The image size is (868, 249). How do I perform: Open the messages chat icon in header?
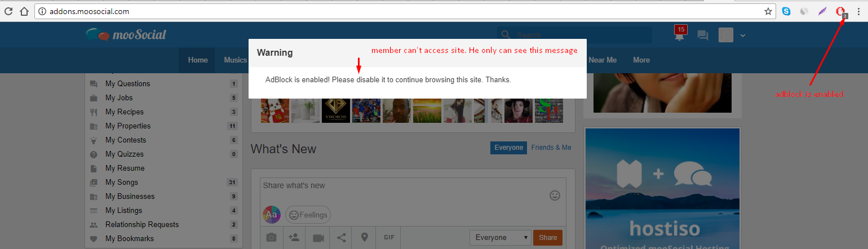click(x=702, y=35)
